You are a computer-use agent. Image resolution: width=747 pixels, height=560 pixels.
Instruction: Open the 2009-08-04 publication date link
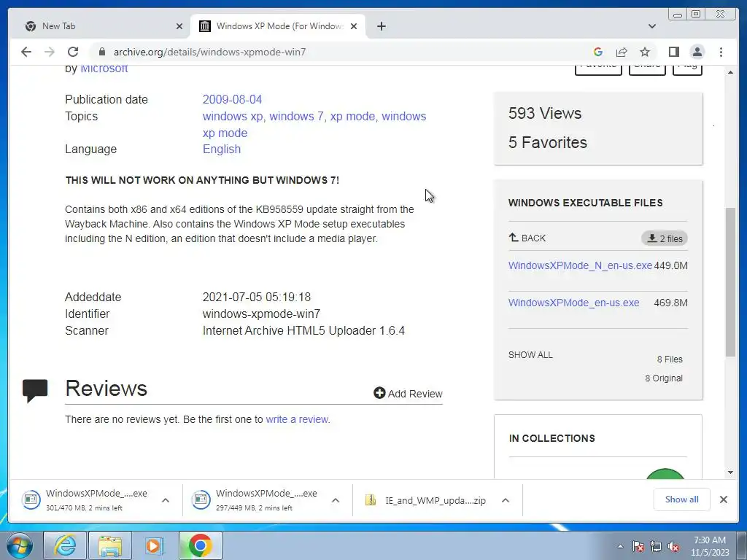pyautogui.click(x=232, y=99)
